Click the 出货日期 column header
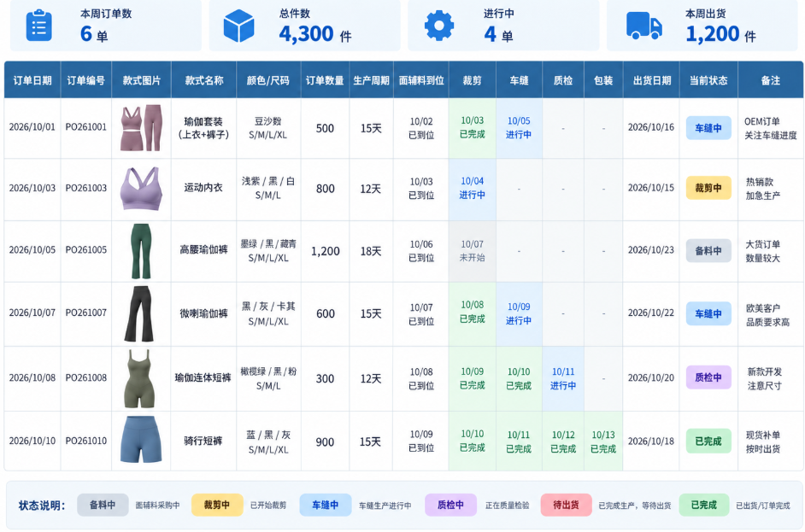 [x=651, y=80]
